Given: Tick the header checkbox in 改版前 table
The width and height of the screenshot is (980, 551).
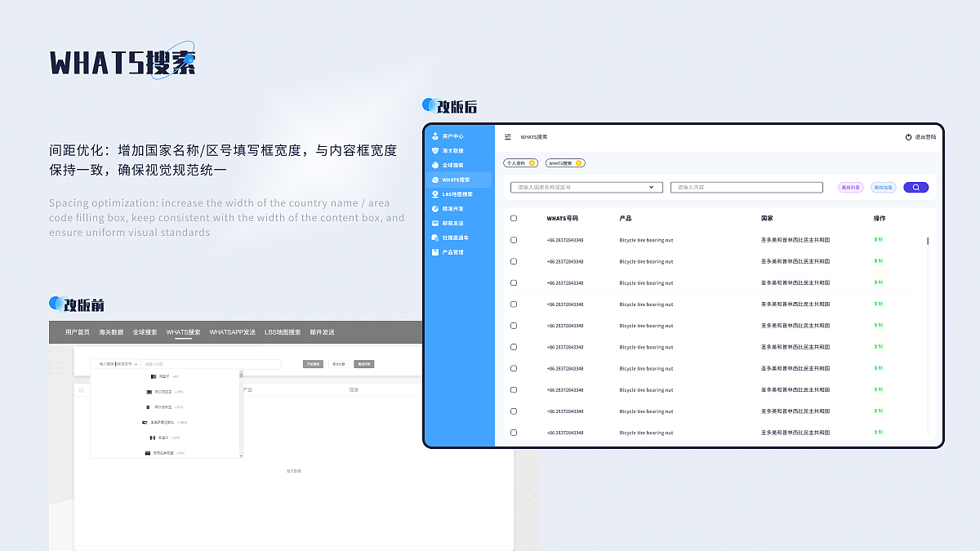Looking at the screenshot, I should [x=81, y=390].
